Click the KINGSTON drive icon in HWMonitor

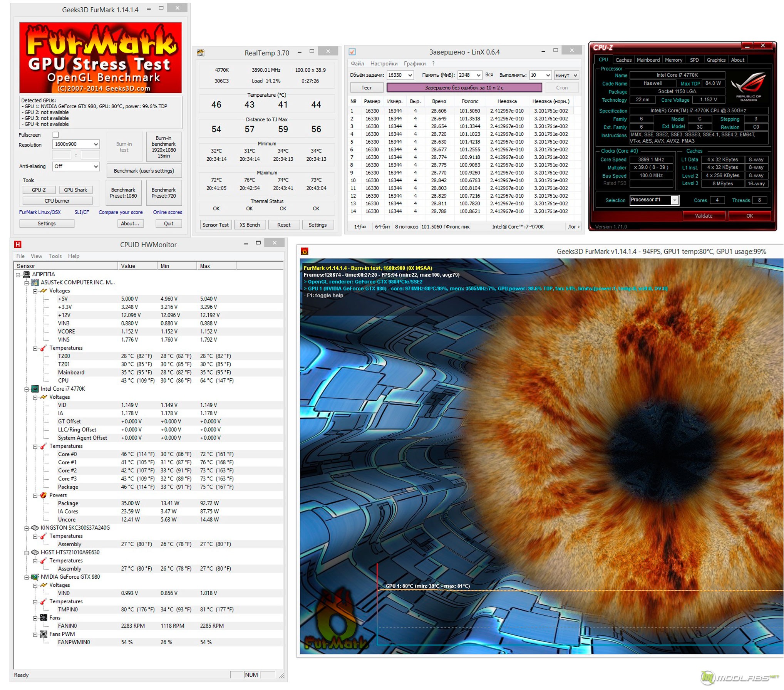[35, 527]
